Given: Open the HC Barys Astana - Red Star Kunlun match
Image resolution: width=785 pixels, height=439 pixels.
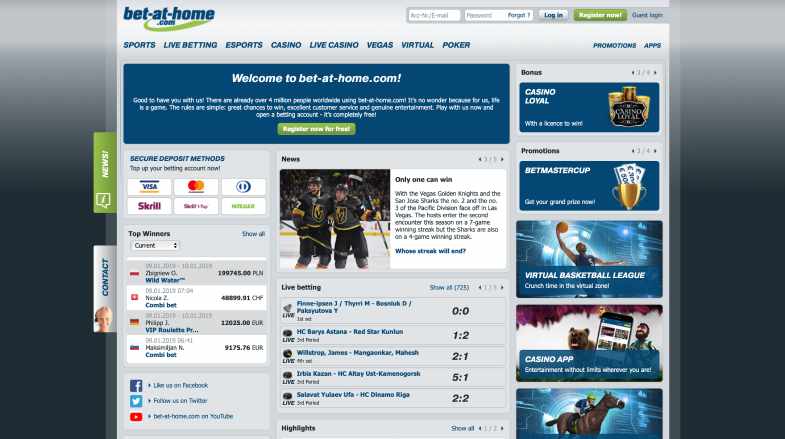Looking at the screenshot, I should coord(349,332).
